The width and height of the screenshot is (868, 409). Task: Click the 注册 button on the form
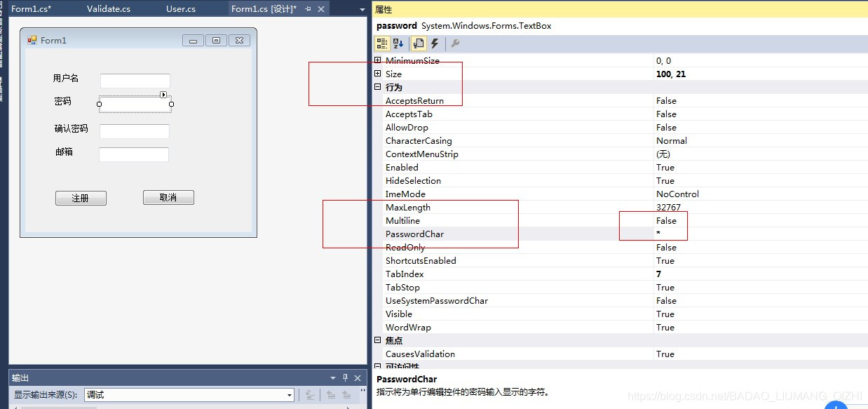(x=81, y=198)
